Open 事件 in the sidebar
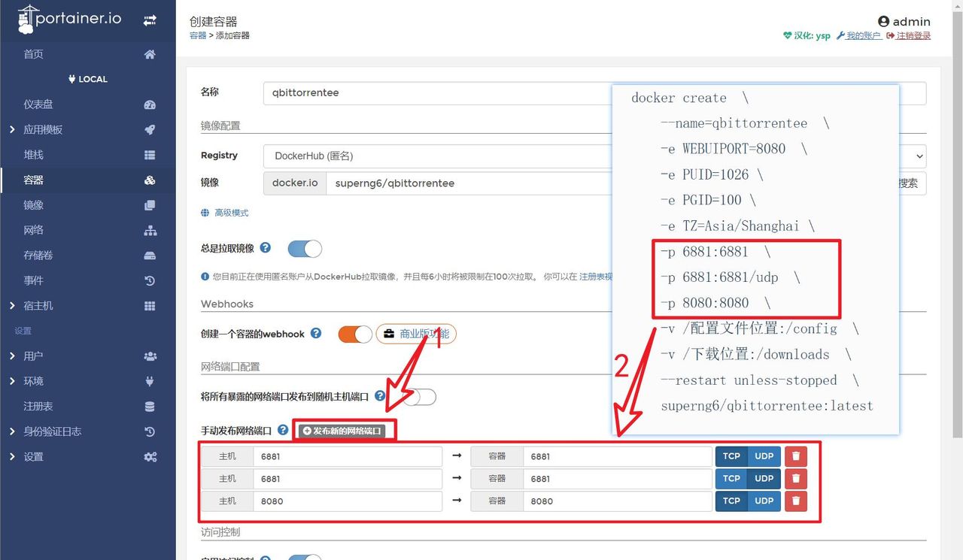 point(33,281)
